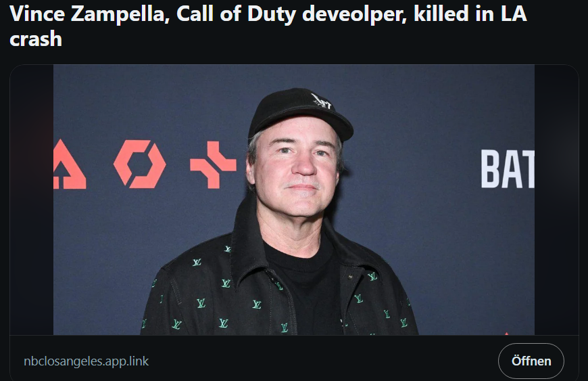Click the word "crash" in headline

pos(36,39)
